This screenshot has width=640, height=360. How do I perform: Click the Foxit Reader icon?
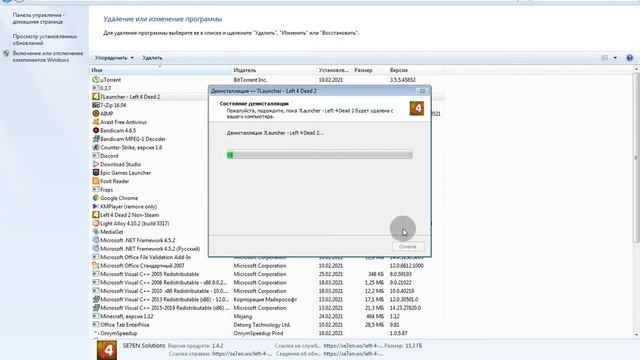coord(96,181)
